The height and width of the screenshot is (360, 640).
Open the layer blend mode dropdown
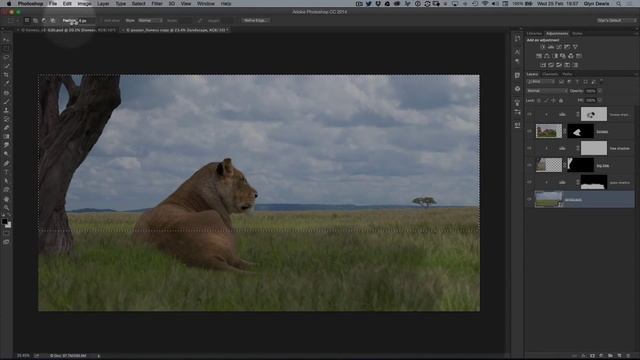click(547, 91)
